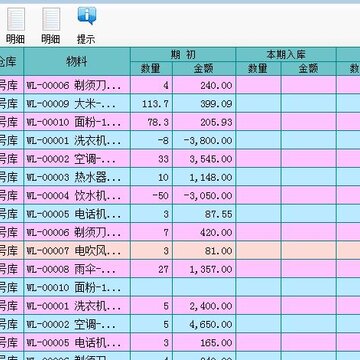Click the amount cell 1,148.00
Screen dimensions: 360x360
204,177
